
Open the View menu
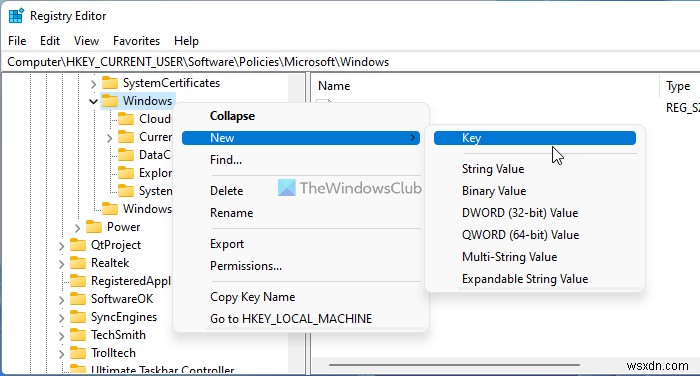(x=86, y=41)
